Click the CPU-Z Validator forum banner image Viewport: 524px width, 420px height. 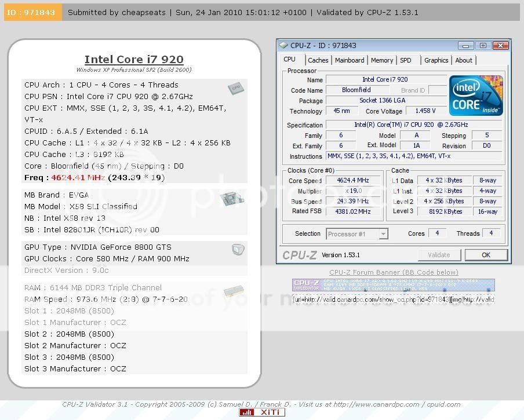coord(394,285)
